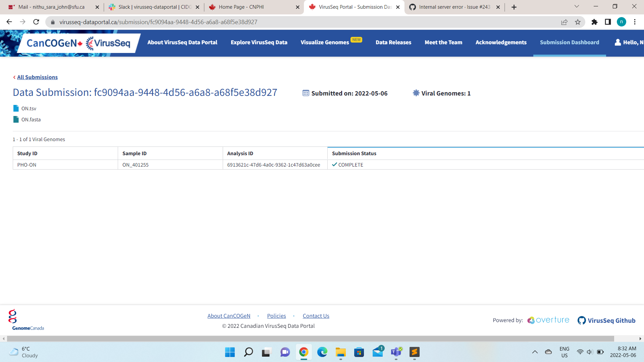Open Meet the Team page
The image size is (644, 362).
(443, 42)
